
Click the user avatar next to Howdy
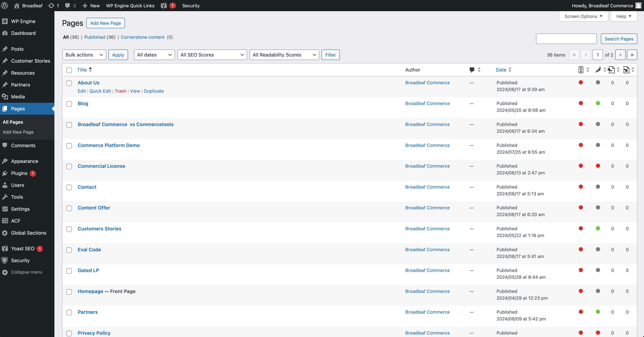638,6
